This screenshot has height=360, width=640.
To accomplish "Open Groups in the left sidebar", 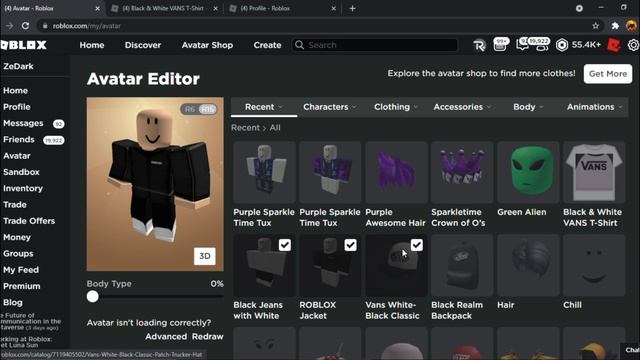I will point(18,253).
